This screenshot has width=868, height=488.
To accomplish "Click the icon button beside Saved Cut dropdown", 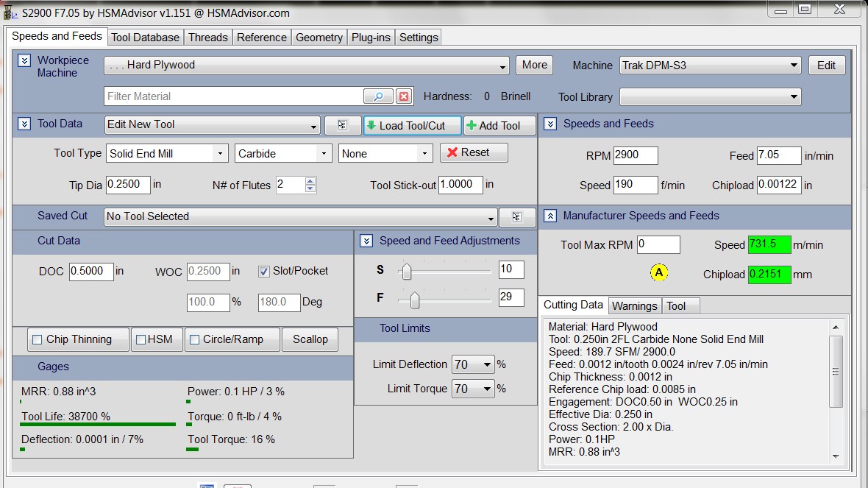I will (516, 217).
